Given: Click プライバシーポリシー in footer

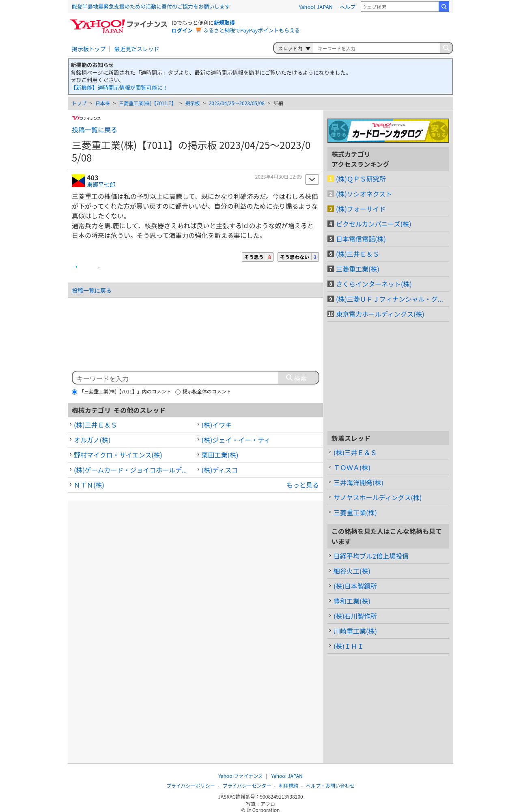Looking at the screenshot, I should 191,786.
